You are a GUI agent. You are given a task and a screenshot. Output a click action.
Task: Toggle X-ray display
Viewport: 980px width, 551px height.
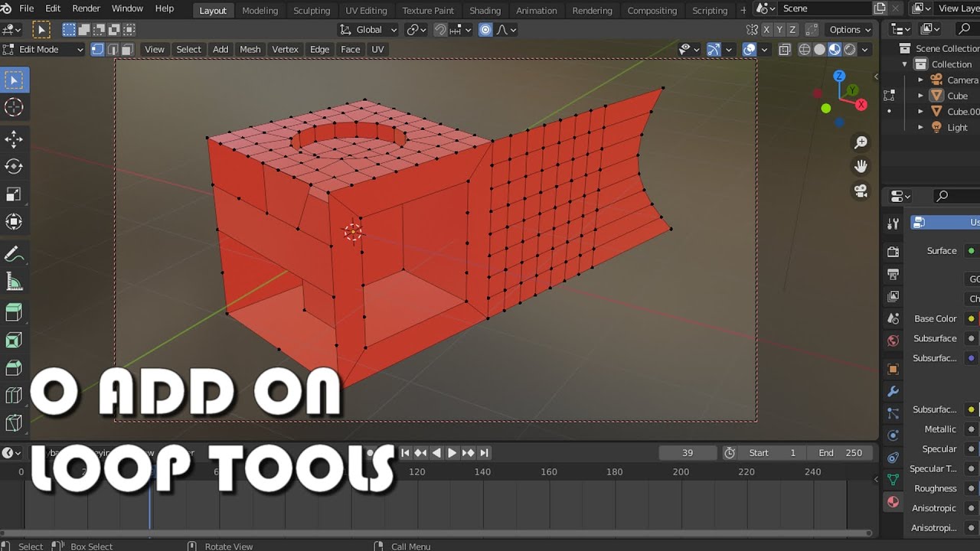point(785,49)
